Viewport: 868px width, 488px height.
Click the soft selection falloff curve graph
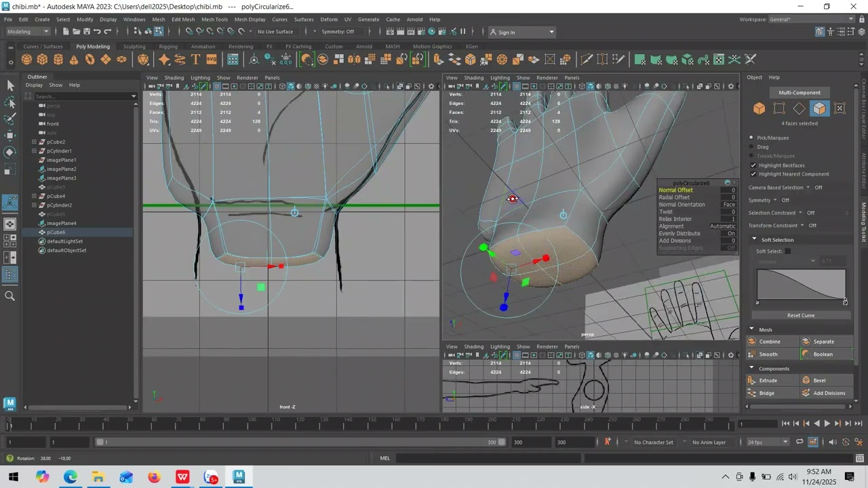[x=801, y=284]
